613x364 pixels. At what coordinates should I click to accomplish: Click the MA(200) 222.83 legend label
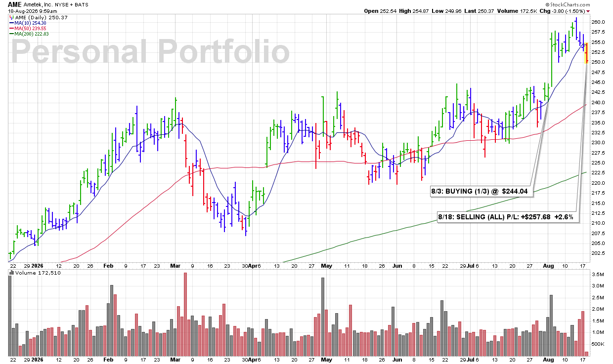(x=32, y=34)
